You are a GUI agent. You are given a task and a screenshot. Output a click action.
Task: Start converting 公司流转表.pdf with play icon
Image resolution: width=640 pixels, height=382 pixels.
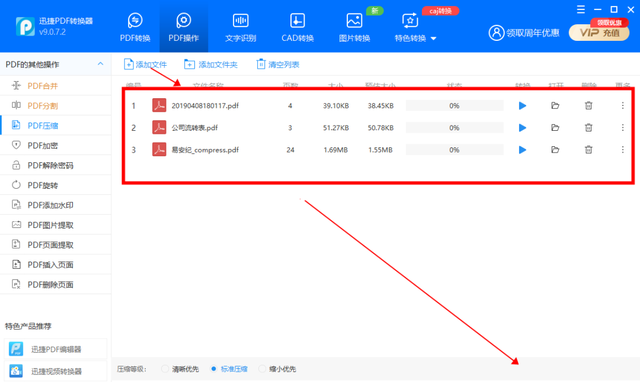522,128
